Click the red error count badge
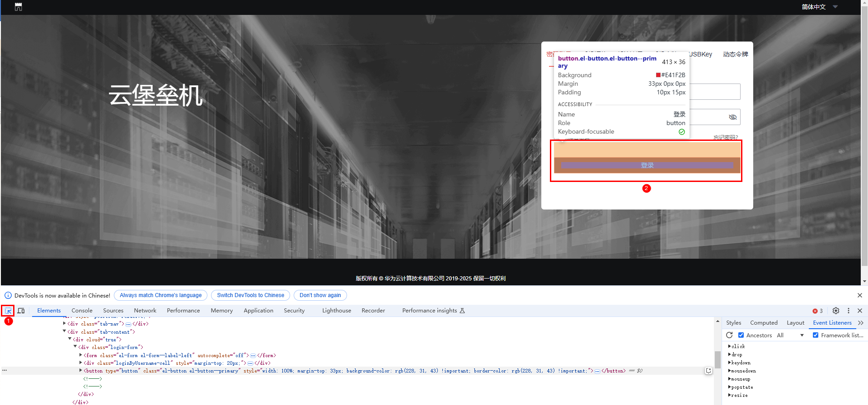 click(817, 311)
